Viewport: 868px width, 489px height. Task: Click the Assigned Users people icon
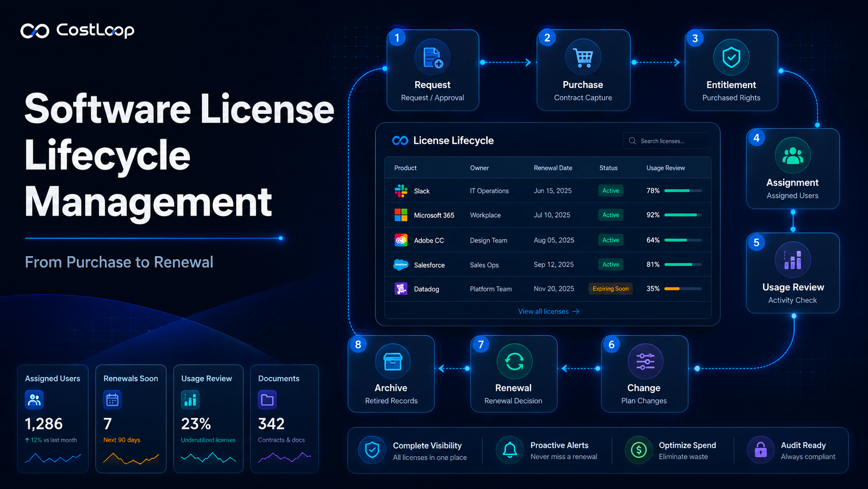[x=34, y=400]
